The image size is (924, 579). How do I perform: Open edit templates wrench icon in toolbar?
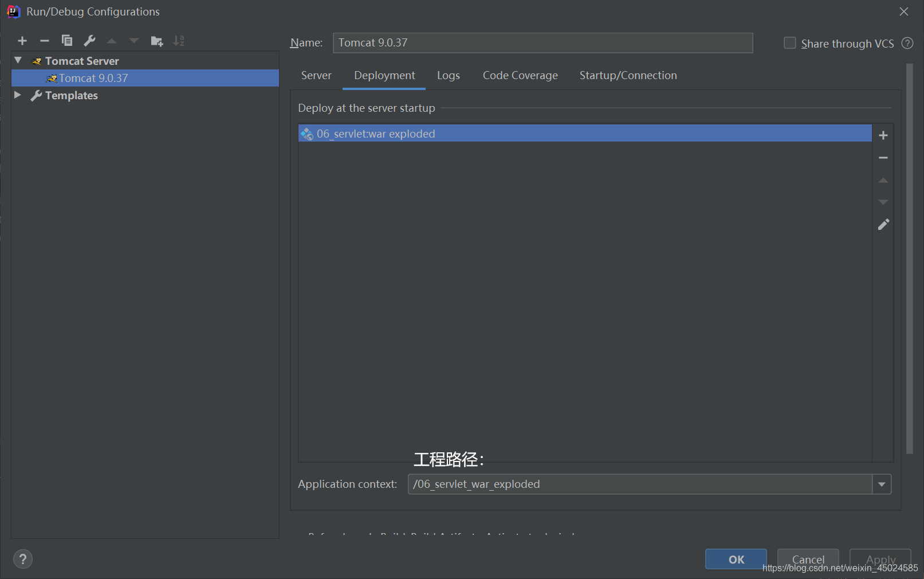tap(89, 41)
